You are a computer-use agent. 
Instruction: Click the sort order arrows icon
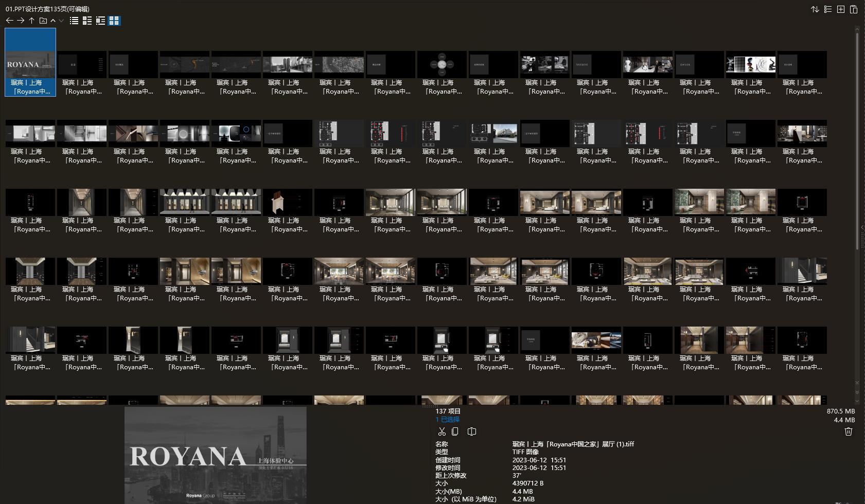815,9
